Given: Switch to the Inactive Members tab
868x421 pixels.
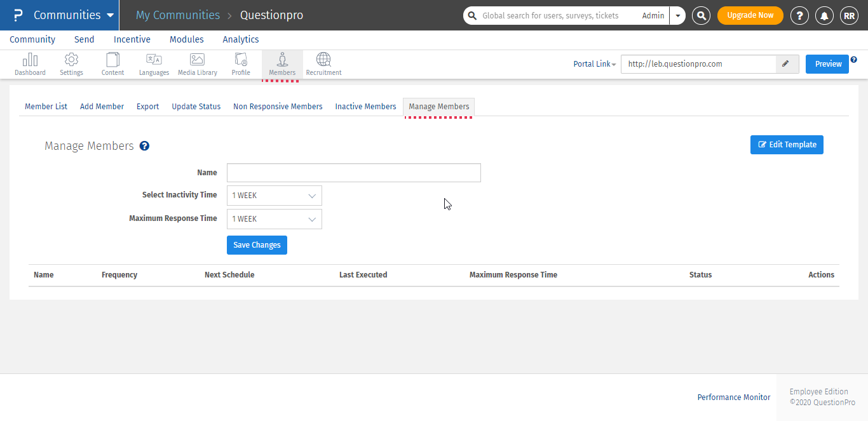Looking at the screenshot, I should 365,106.
